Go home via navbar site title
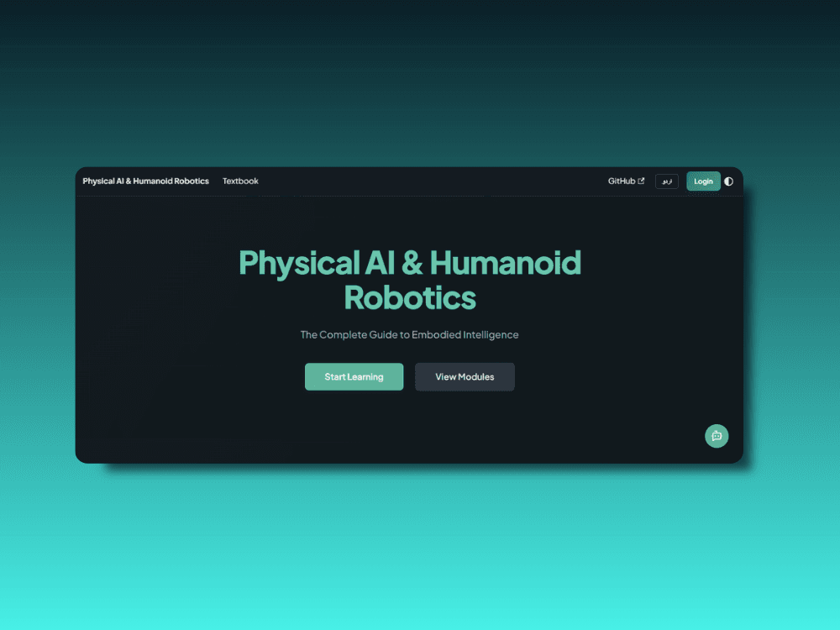 tap(145, 181)
